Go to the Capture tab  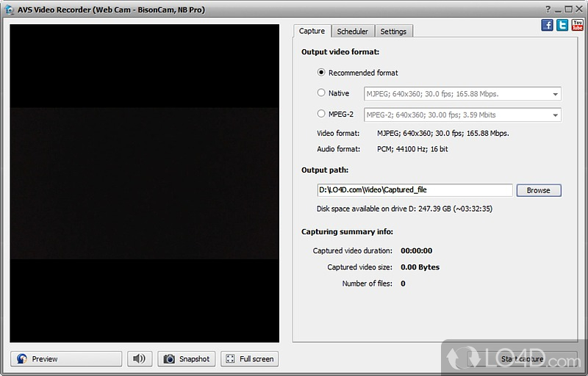(312, 31)
